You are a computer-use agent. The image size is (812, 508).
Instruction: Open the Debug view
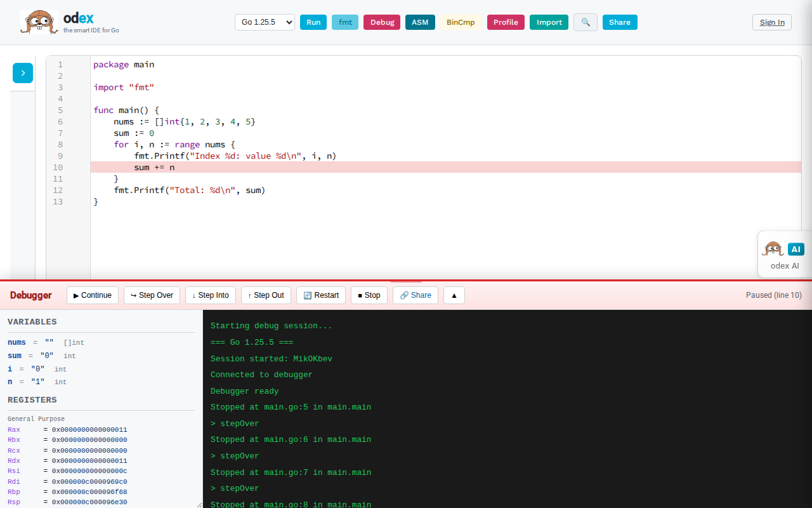tap(381, 22)
